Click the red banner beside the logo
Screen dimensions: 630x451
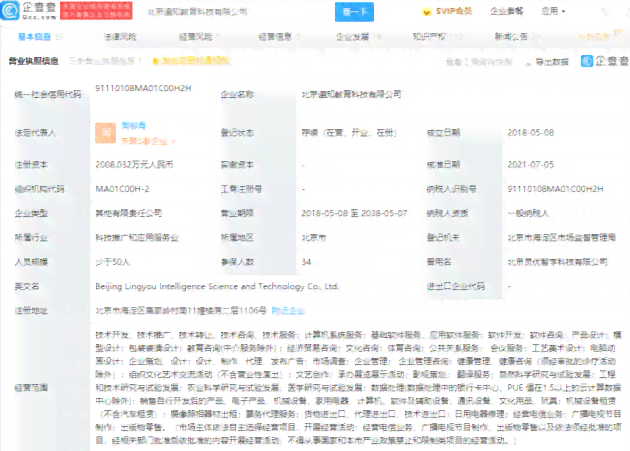pyautogui.click(x=96, y=11)
